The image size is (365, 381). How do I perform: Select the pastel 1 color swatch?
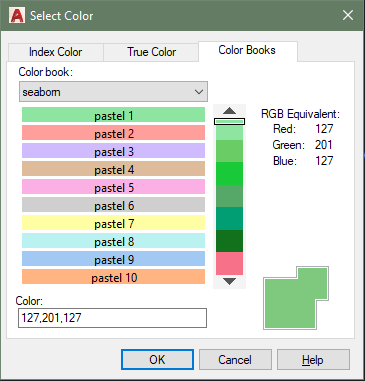[x=113, y=115]
